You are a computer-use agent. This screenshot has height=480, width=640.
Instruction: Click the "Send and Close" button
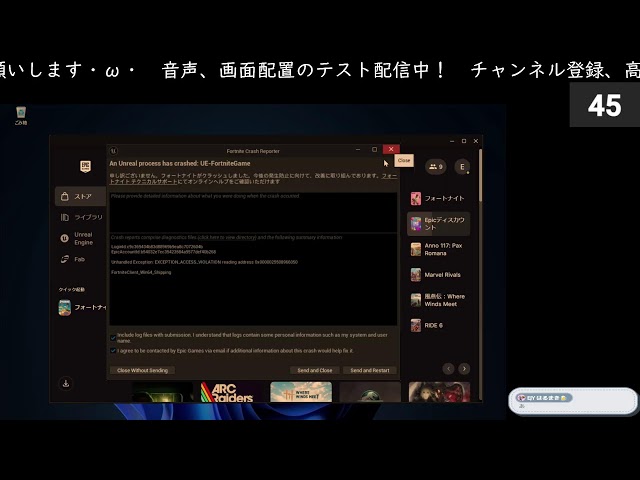coord(314,370)
